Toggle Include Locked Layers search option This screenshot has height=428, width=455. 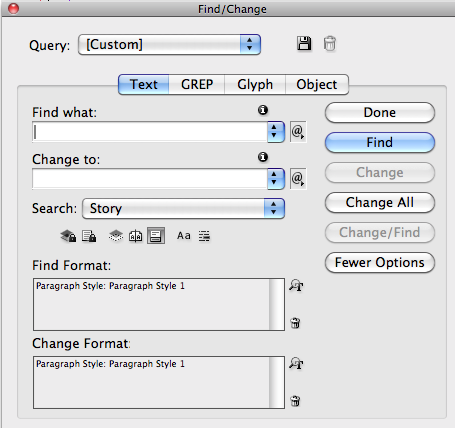(68, 236)
